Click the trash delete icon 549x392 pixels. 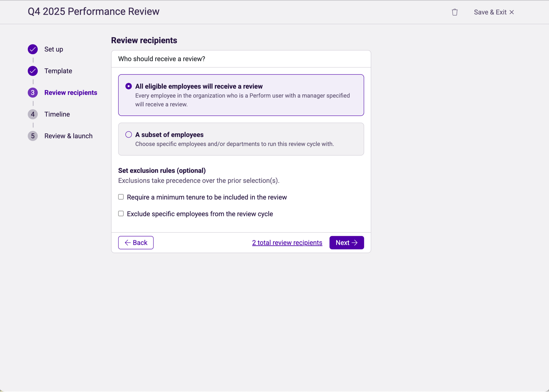point(454,12)
